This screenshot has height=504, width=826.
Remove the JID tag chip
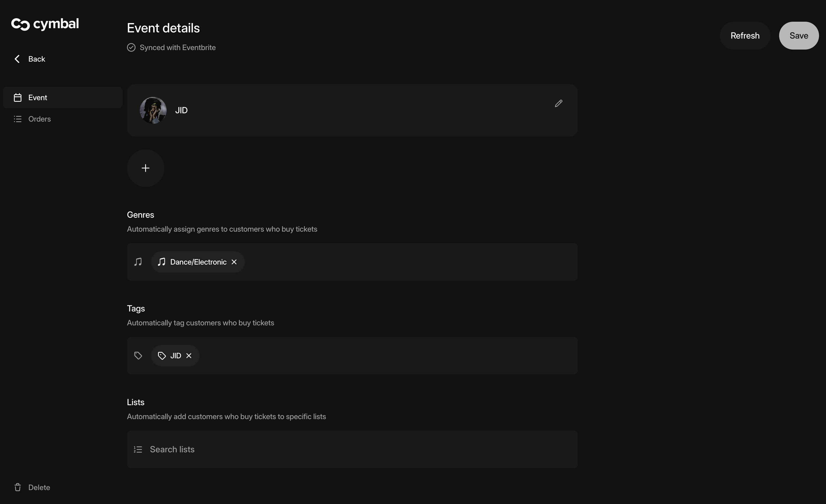tap(189, 356)
